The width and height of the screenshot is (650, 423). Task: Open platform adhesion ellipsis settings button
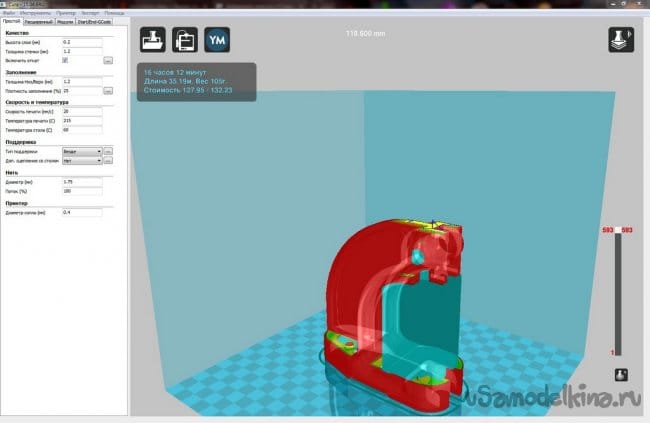click(x=108, y=160)
